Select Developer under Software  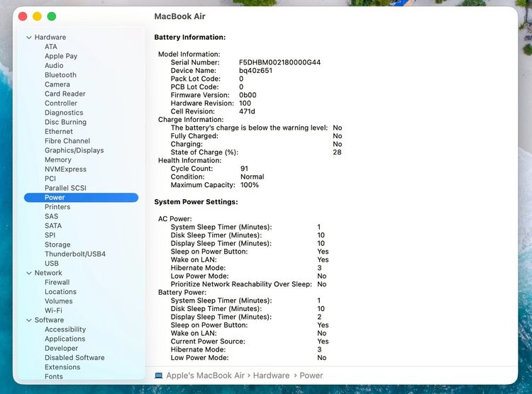[x=62, y=349]
